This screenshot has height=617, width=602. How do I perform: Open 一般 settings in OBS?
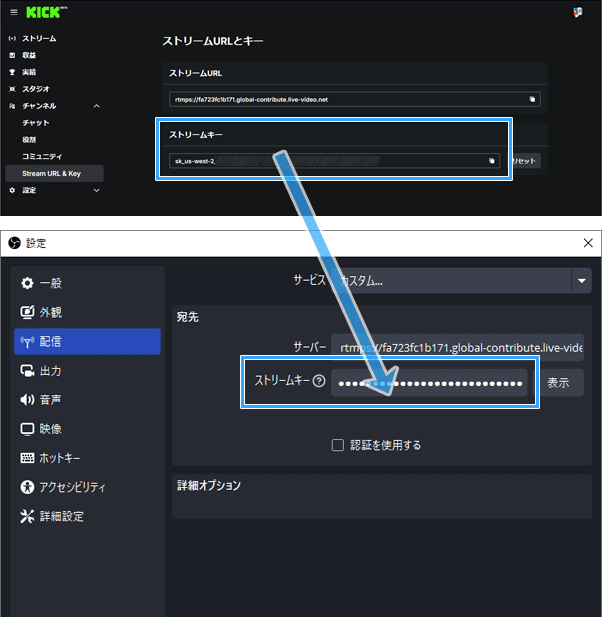87,283
